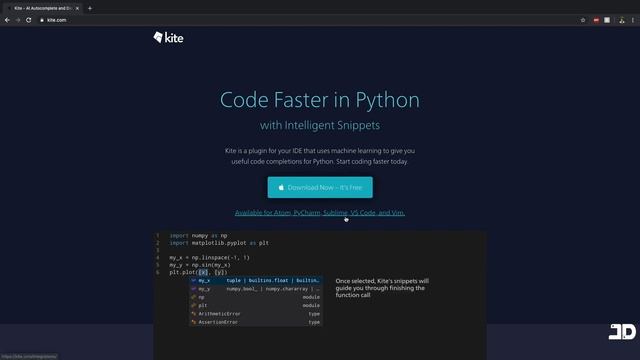Click 'Once selected, Kite's snippets' caption text
640x360 pixels.
pos(382,288)
